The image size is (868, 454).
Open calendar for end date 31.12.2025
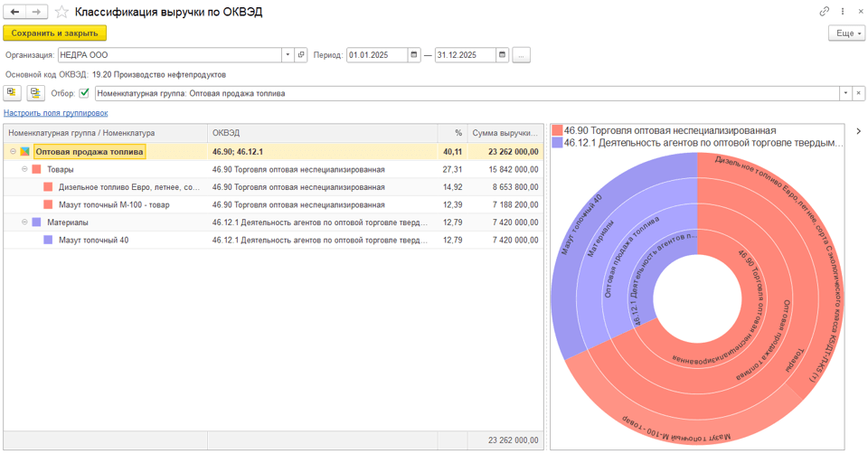[503, 55]
